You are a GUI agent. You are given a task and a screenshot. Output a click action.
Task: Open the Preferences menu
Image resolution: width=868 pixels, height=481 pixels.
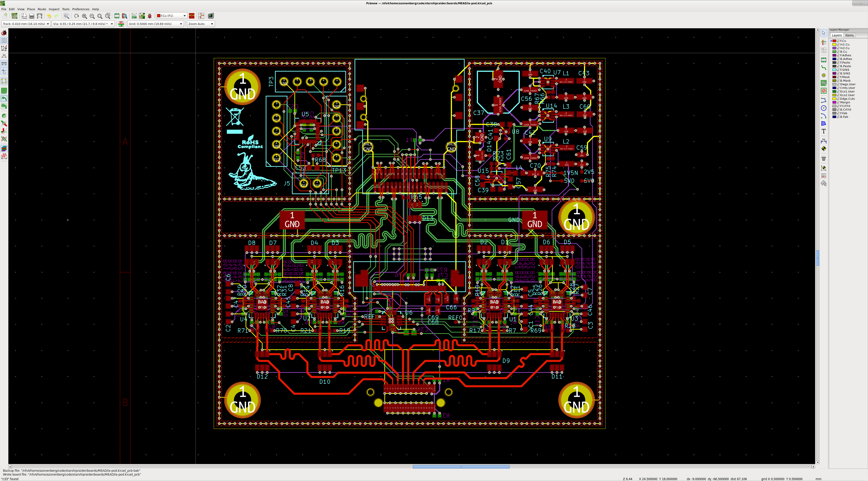pos(81,9)
